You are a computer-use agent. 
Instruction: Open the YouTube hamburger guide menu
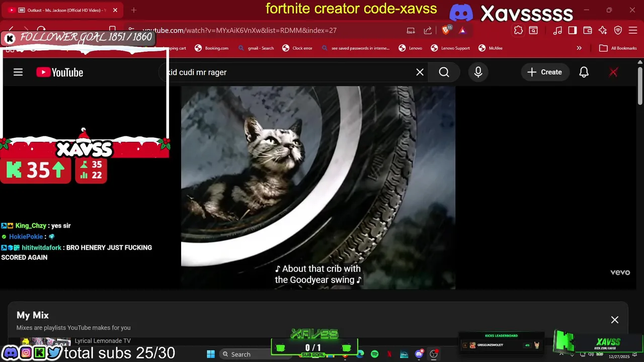pyautogui.click(x=18, y=72)
